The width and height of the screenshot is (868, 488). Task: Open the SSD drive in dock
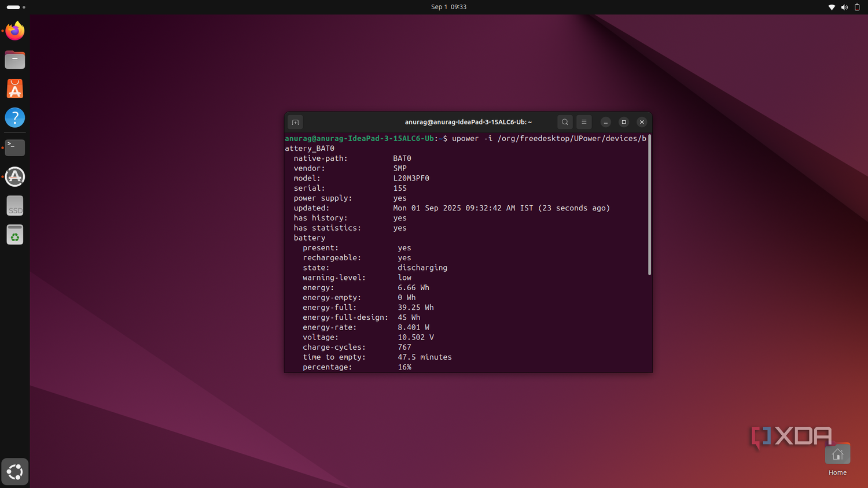point(15,206)
